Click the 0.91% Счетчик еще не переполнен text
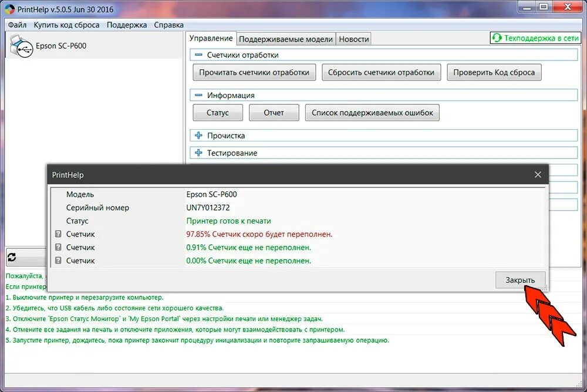The image size is (587, 392). [x=248, y=247]
